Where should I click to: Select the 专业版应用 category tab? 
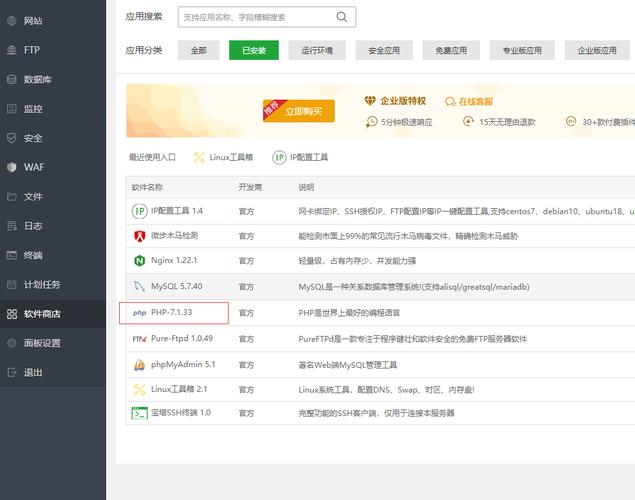(522, 50)
